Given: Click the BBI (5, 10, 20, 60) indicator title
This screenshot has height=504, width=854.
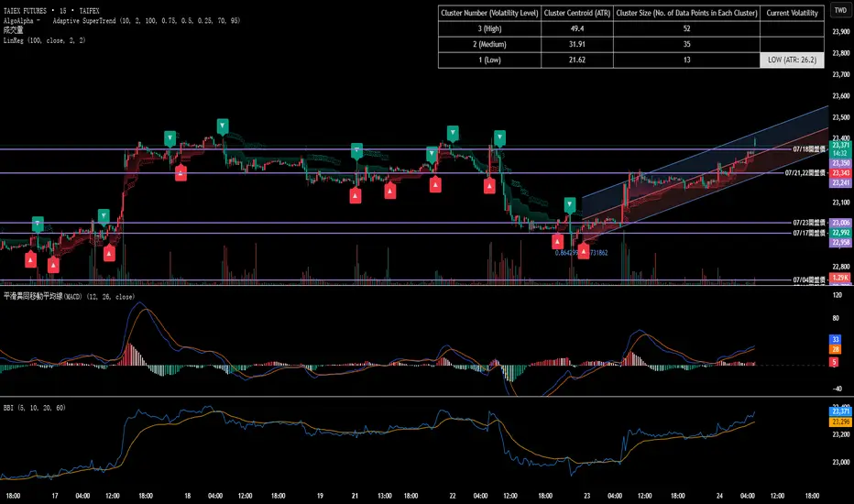Looking at the screenshot, I should (40, 405).
